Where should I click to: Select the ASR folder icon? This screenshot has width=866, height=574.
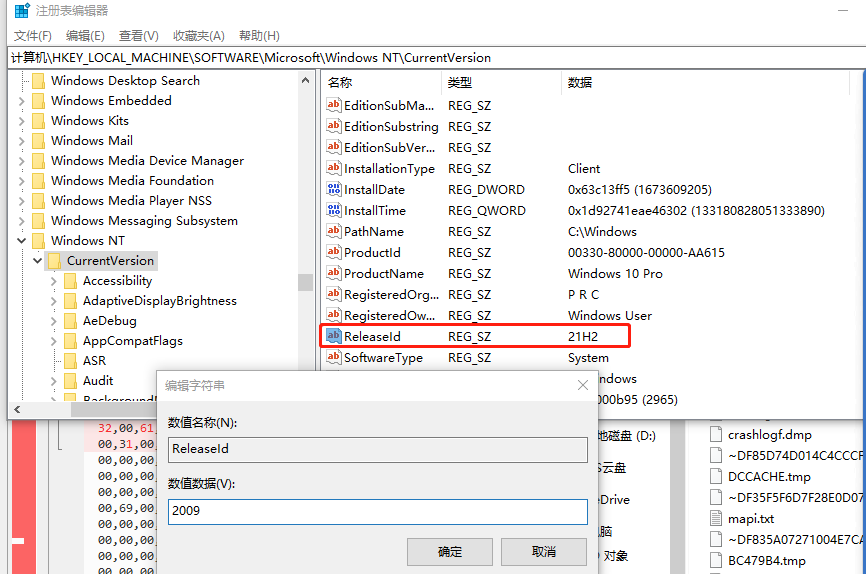coord(71,361)
